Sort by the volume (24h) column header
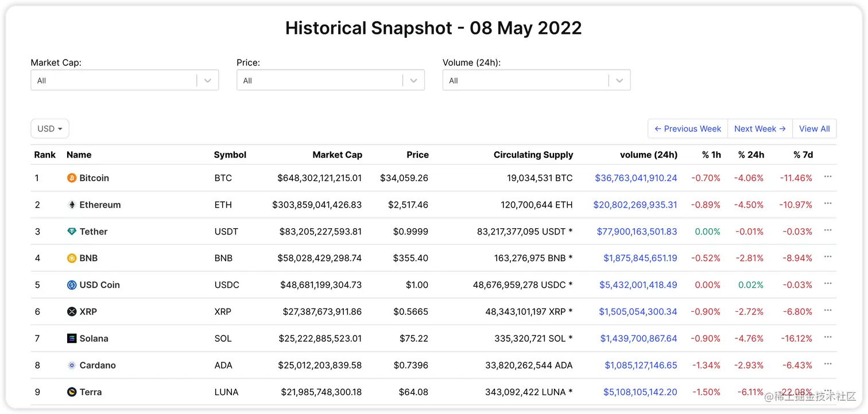The image size is (868, 414). pos(649,155)
